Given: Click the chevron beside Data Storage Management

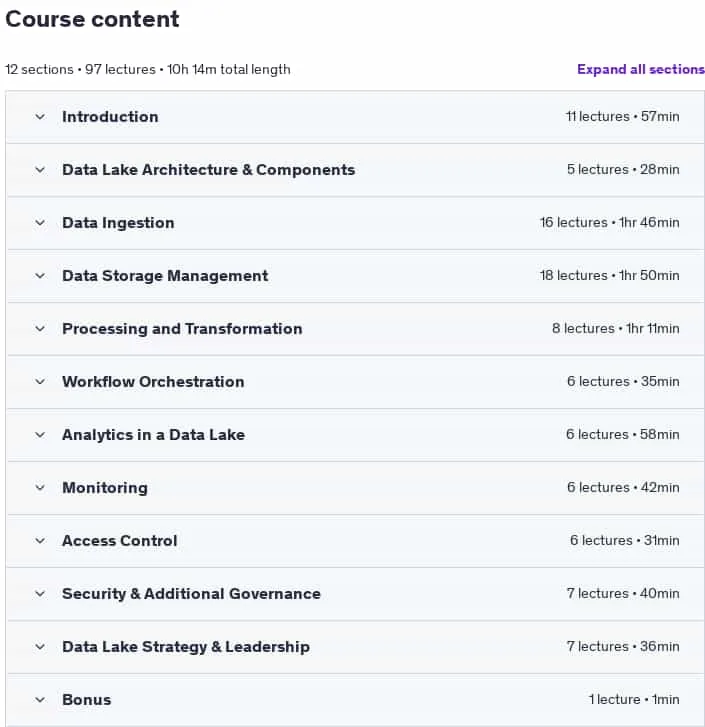Looking at the screenshot, I should click(40, 276).
